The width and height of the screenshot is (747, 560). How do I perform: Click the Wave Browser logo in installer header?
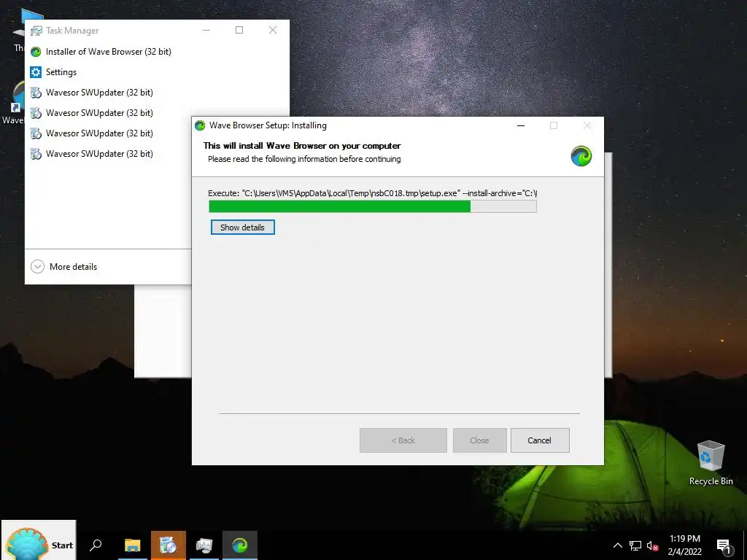point(581,156)
